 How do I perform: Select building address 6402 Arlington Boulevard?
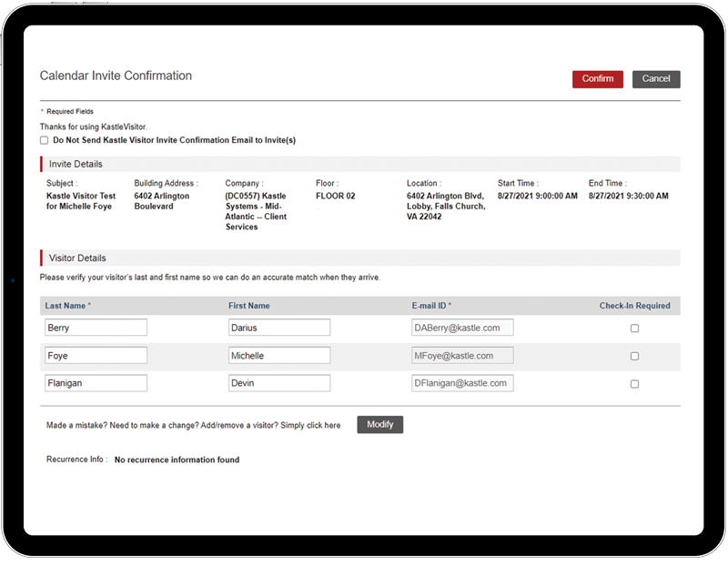(162, 201)
